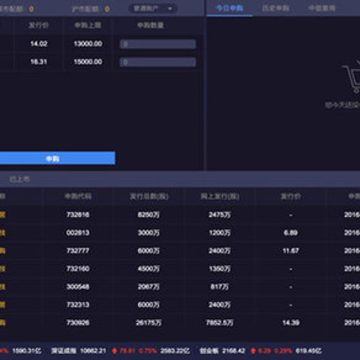Click the turnover 2583.22亿 value
This screenshot has height=360, width=360.
click(175, 351)
